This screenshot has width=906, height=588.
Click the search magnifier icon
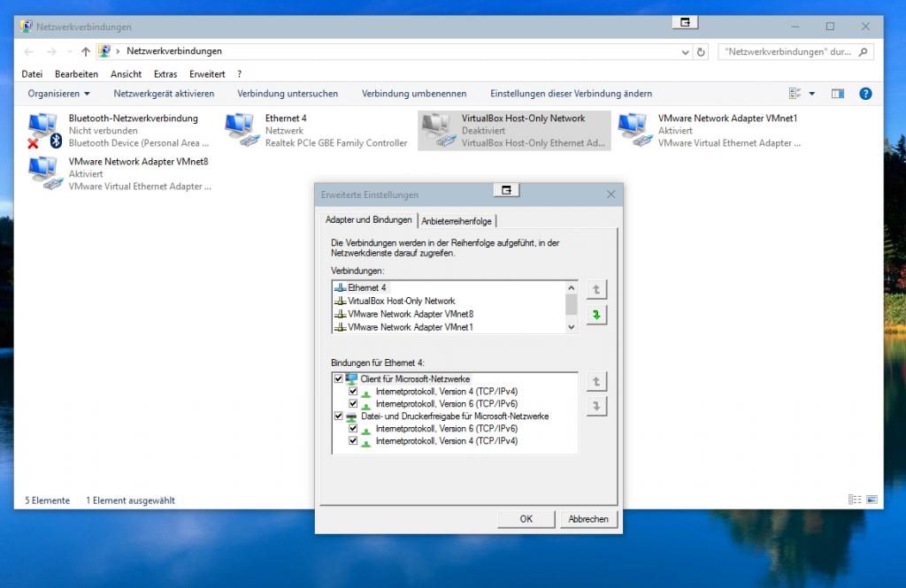[863, 52]
